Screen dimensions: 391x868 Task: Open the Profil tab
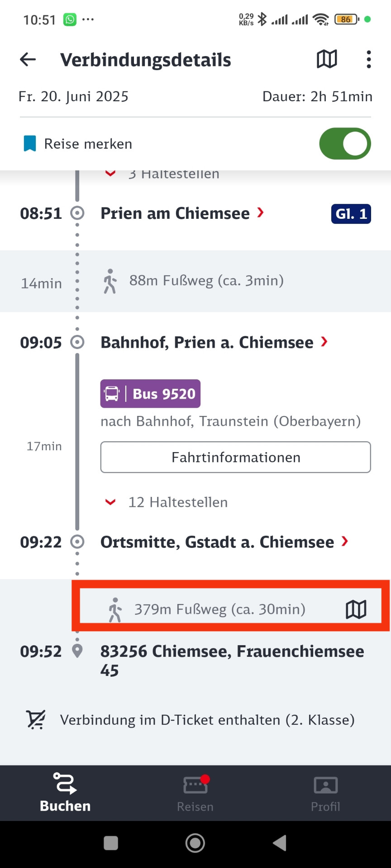(325, 793)
